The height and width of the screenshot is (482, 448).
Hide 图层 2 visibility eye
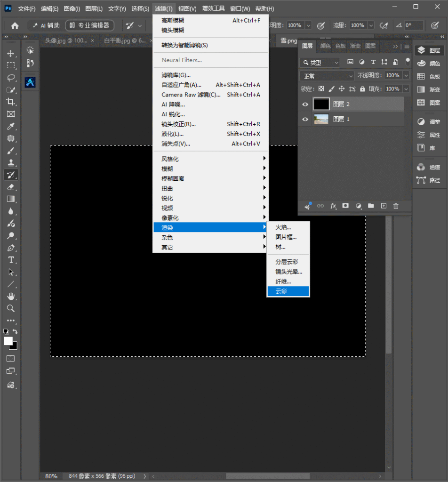click(x=305, y=104)
